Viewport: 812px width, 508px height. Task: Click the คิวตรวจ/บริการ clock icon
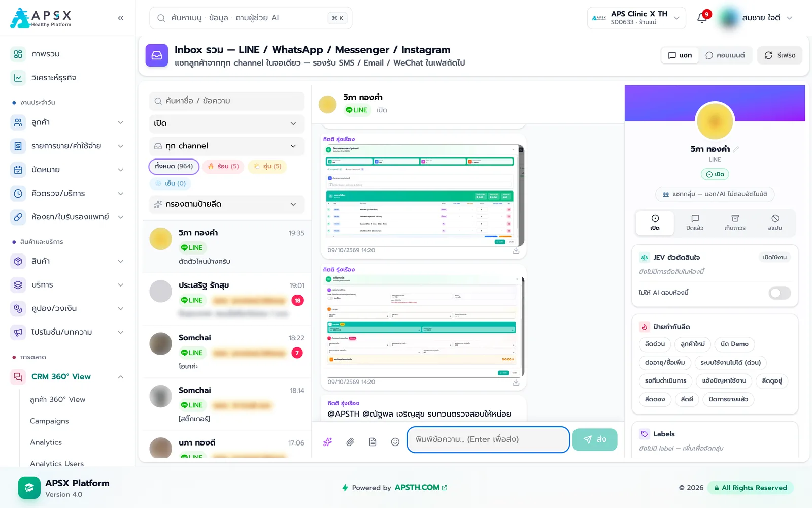[18, 194]
